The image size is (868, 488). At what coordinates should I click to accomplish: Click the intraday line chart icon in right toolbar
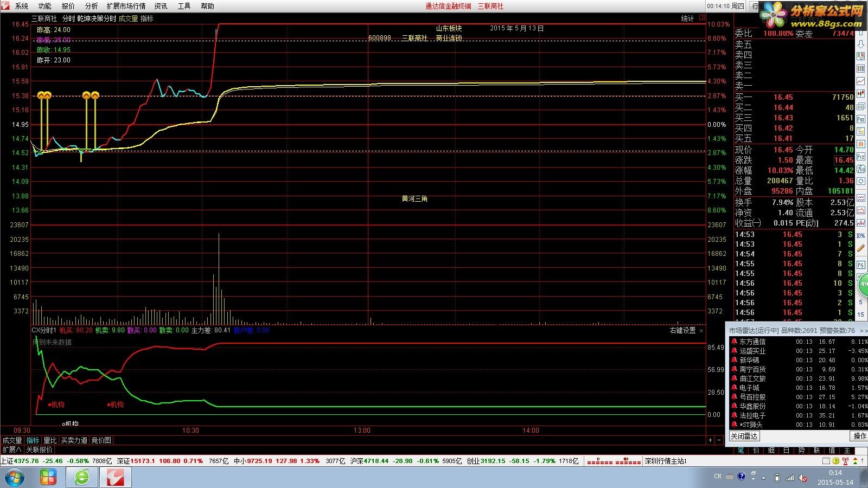(861, 81)
